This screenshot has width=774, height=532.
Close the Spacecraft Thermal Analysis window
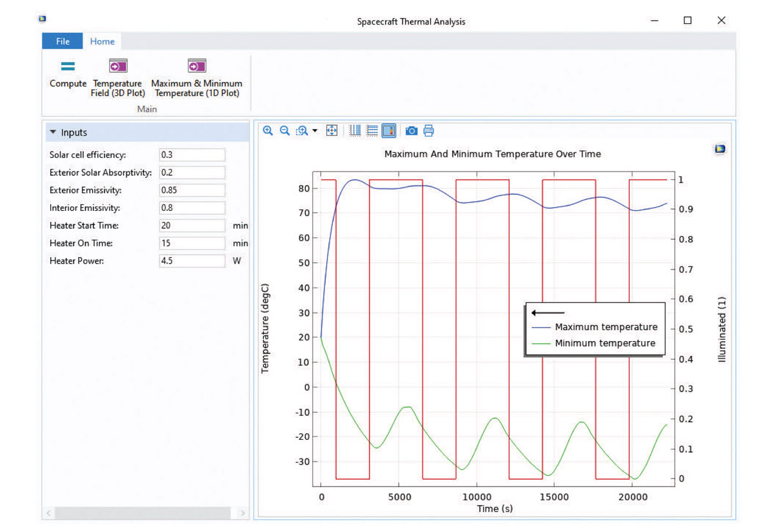[x=721, y=21]
